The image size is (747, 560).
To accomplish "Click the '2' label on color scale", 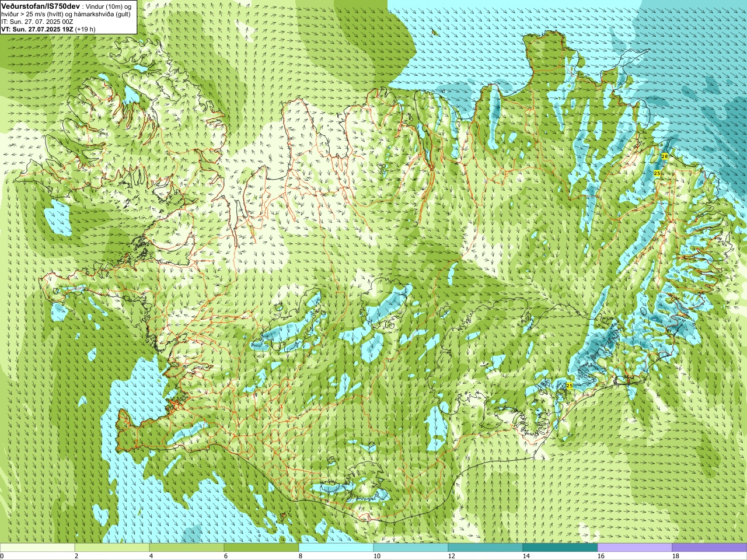I will point(76,556).
